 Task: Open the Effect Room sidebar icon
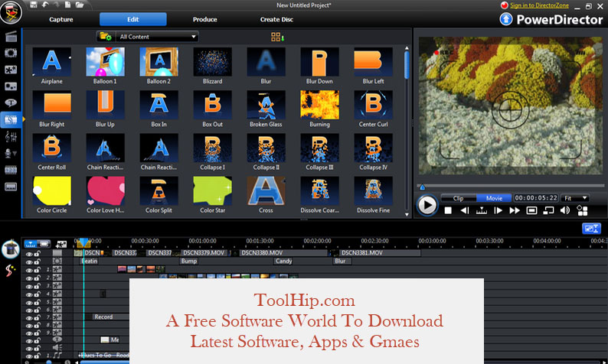point(11,53)
